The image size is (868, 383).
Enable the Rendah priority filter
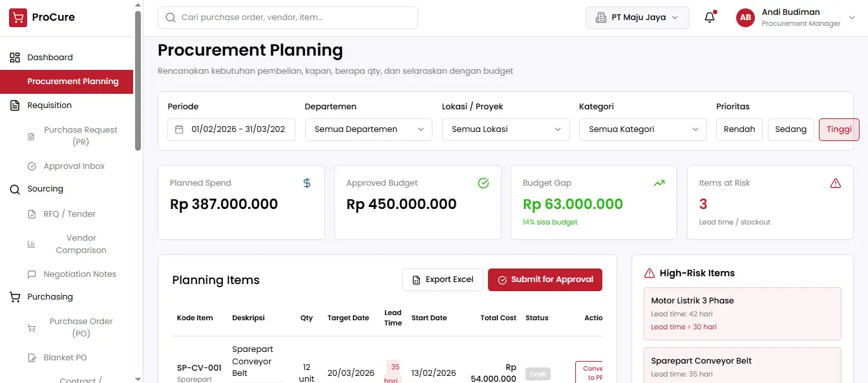[x=739, y=129]
